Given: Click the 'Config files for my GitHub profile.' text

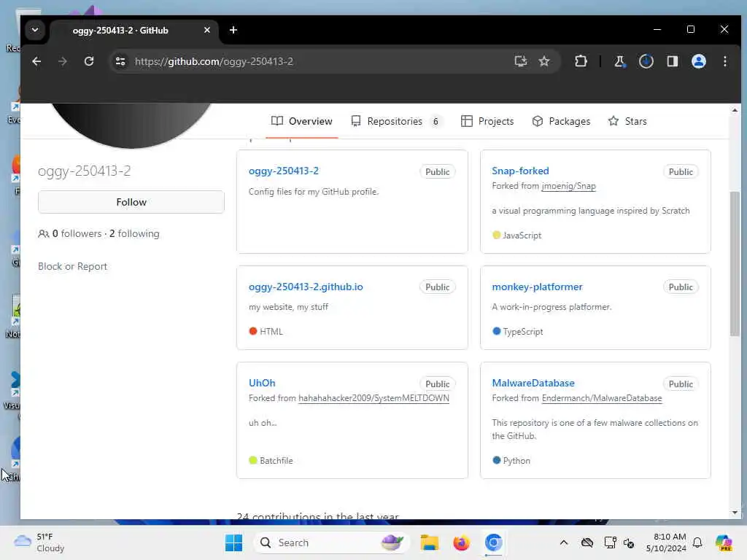Looking at the screenshot, I should click(x=314, y=192).
